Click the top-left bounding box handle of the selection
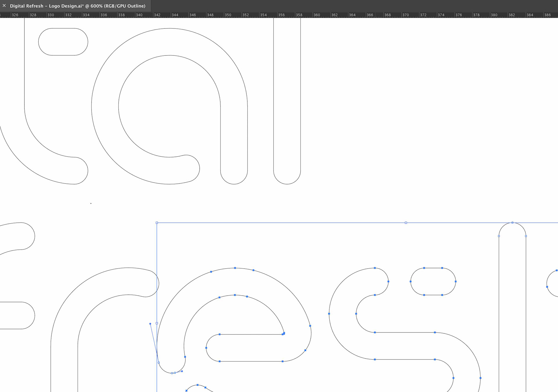 tap(157, 223)
